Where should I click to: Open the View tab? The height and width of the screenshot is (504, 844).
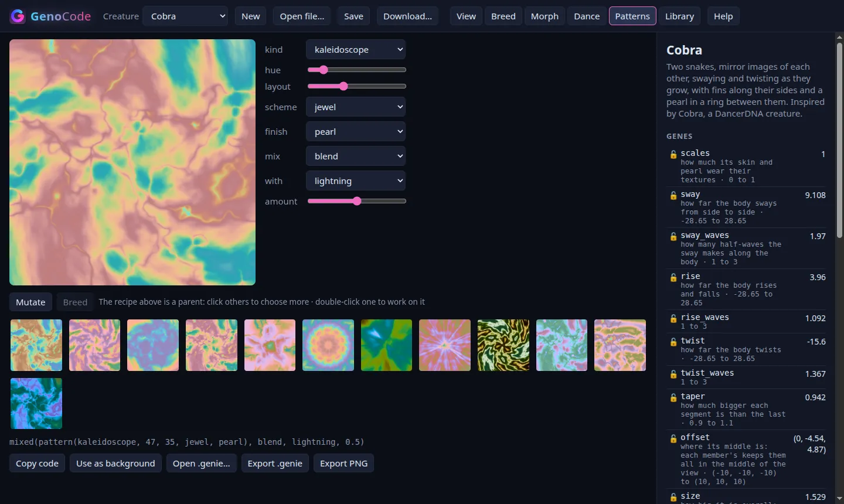466,16
